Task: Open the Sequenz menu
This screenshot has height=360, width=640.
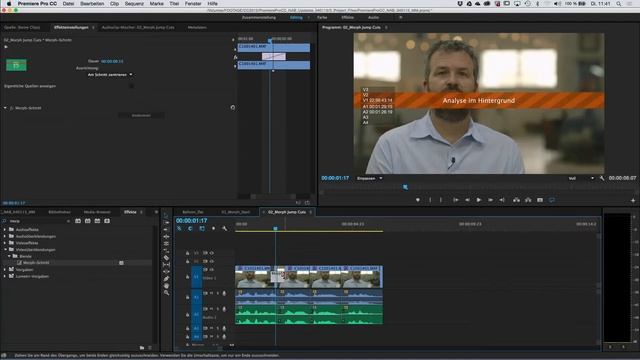Action: pyautogui.click(x=134, y=4)
